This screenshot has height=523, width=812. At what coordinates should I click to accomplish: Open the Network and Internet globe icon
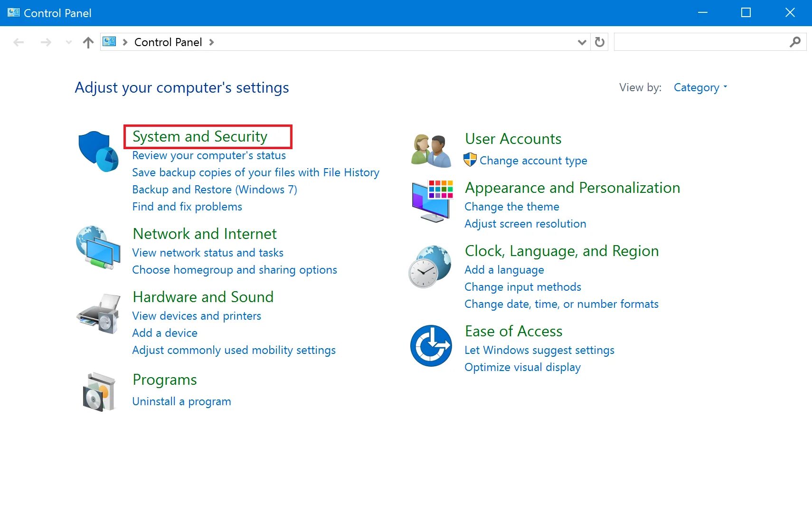(98, 247)
